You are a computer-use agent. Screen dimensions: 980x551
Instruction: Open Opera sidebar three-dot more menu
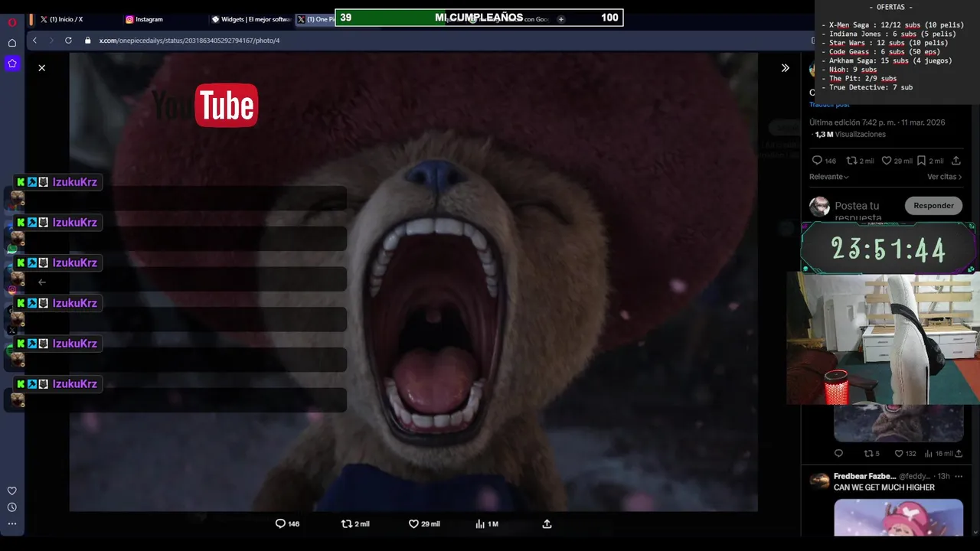tap(12, 524)
